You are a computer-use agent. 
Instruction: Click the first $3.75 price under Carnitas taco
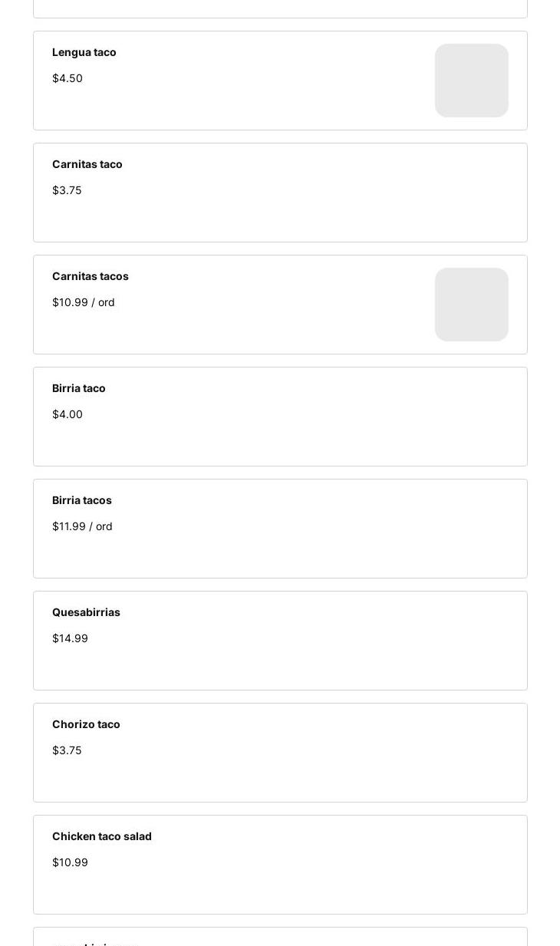click(67, 190)
